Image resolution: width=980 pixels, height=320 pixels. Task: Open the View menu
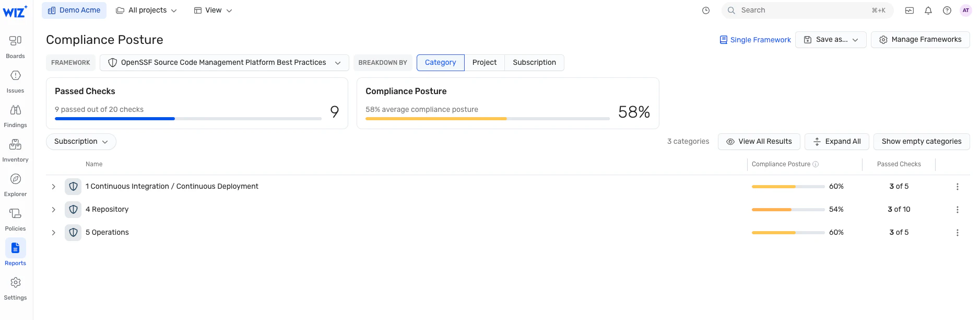[213, 10]
